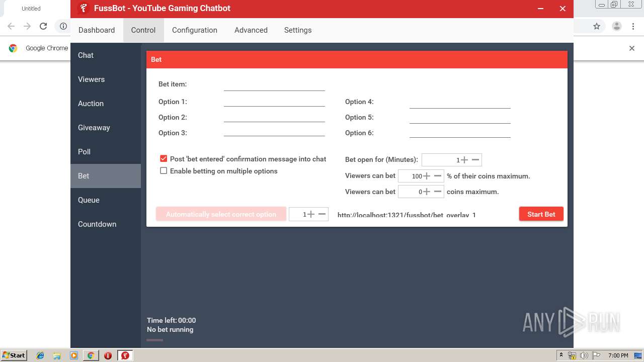Increase percent of coins maximum with plus
This screenshot has width=644, height=362.
tap(427, 176)
